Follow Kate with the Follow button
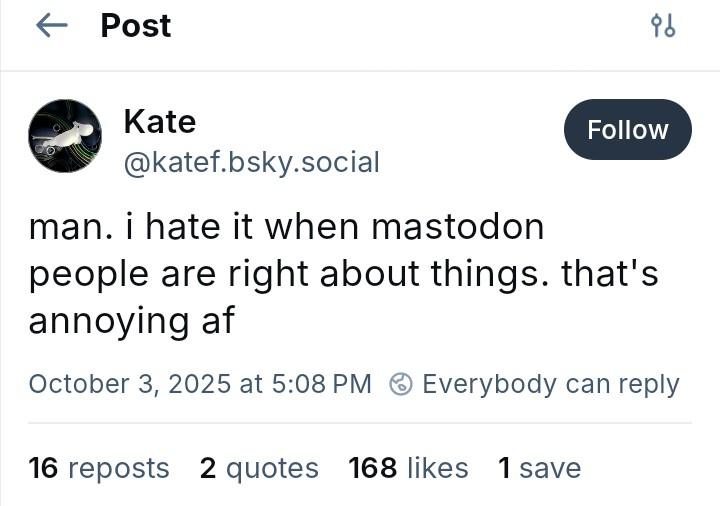The image size is (720, 506). tap(627, 130)
